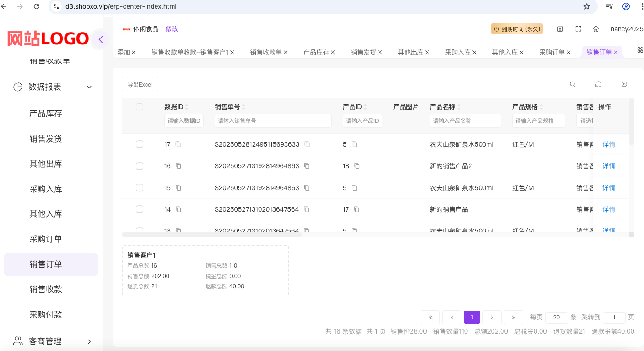Copy sales number in data ID 16 row
This screenshot has height=351, width=644.
click(x=307, y=166)
